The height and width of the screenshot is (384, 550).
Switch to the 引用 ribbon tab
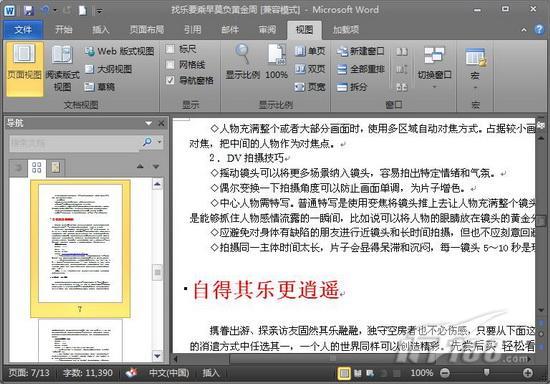tap(193, 30)
